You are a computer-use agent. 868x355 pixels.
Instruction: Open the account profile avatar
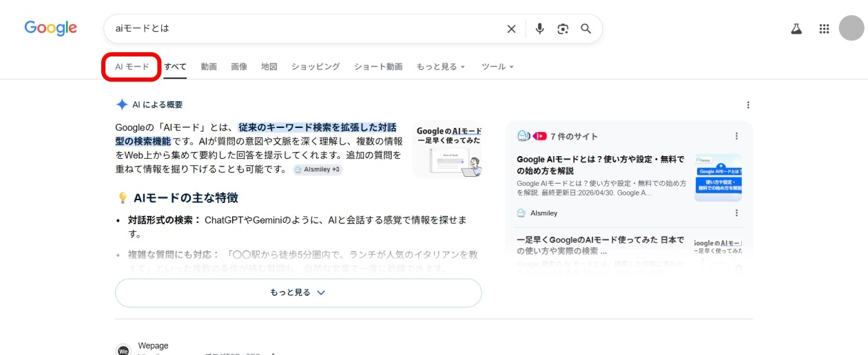(851, 28)
